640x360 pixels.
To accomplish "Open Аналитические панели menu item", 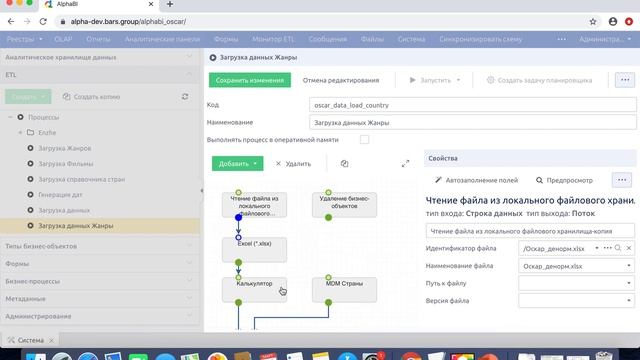I will click(162, 39).
